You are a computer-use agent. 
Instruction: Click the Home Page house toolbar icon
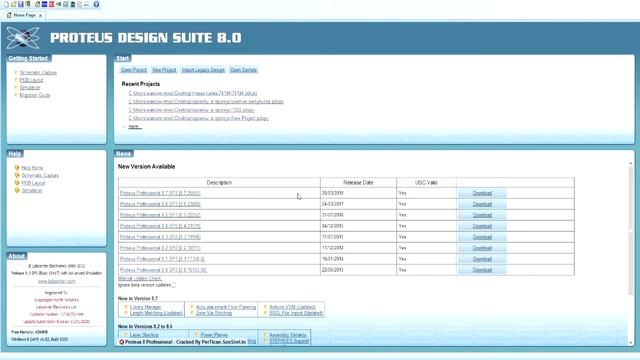38,4
